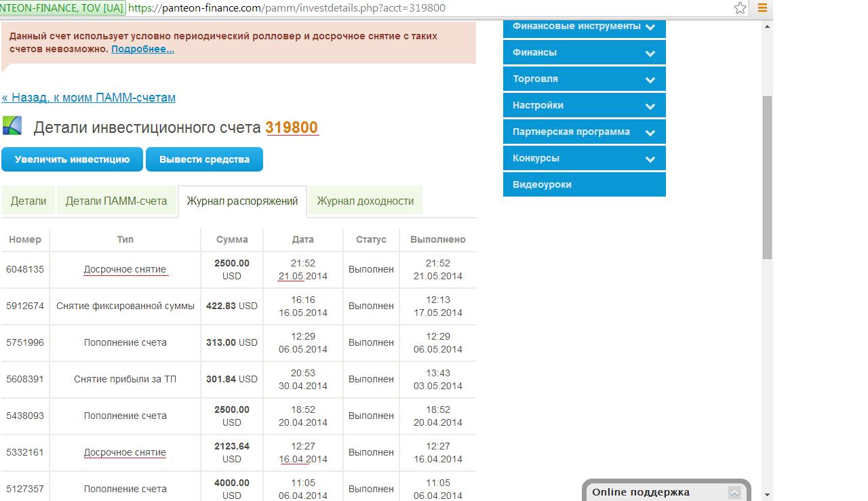Open the Видеоуроки menu item

(542, 184)
